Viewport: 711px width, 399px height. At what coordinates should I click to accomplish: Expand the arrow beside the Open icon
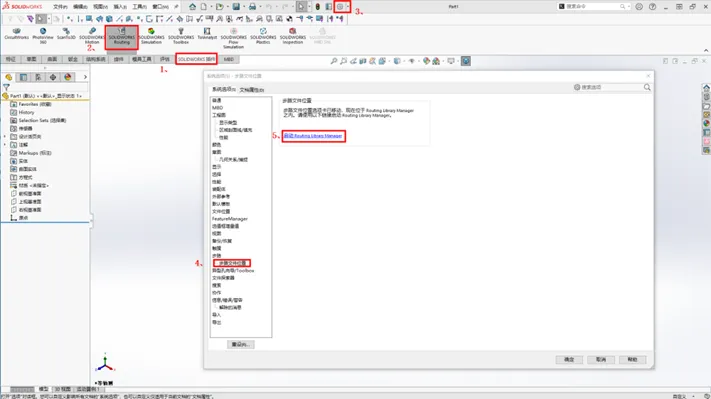(x=227, y=7)
